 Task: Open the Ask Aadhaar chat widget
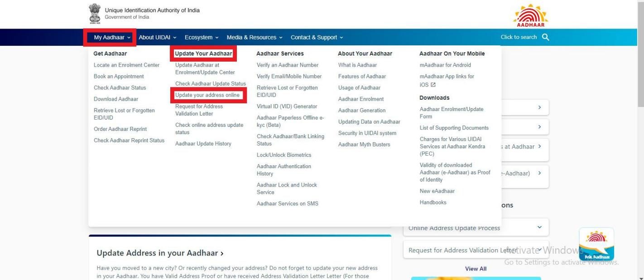[x=596, y=244]
